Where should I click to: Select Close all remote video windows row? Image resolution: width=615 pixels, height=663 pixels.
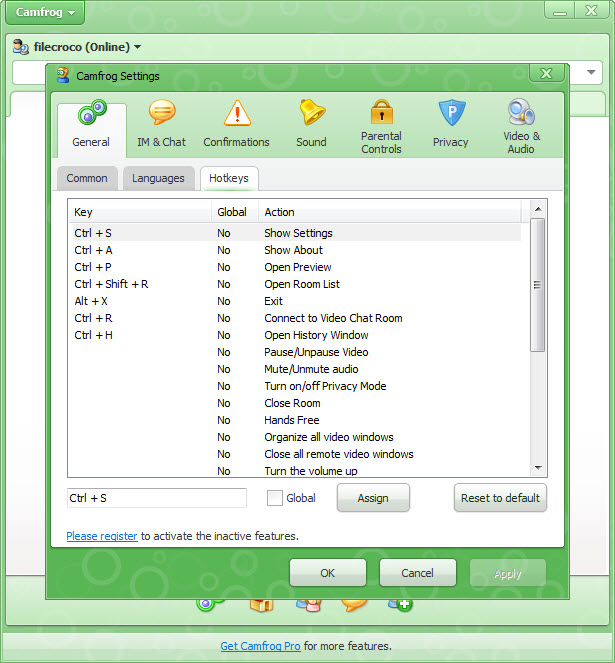(295, 454)
